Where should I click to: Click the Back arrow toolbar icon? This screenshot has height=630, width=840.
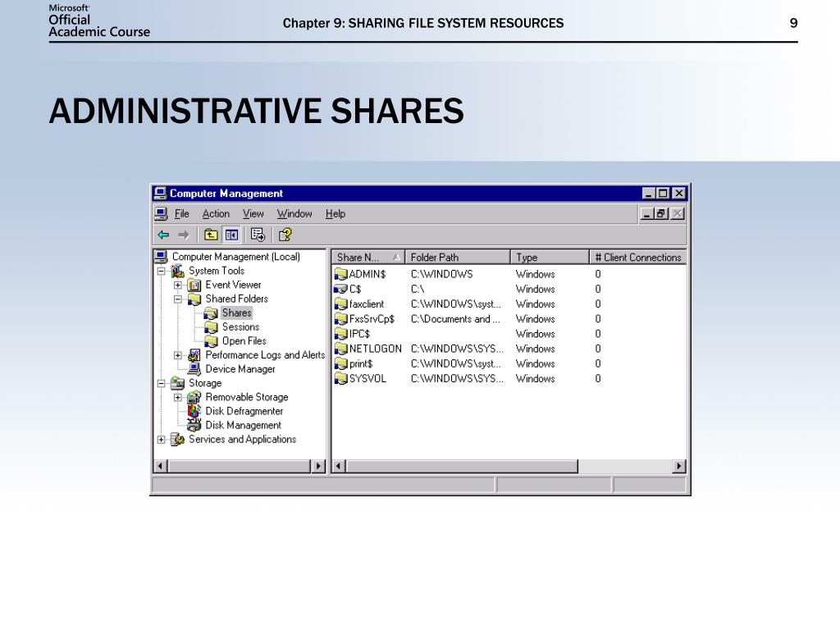click(x=163, y=235)
